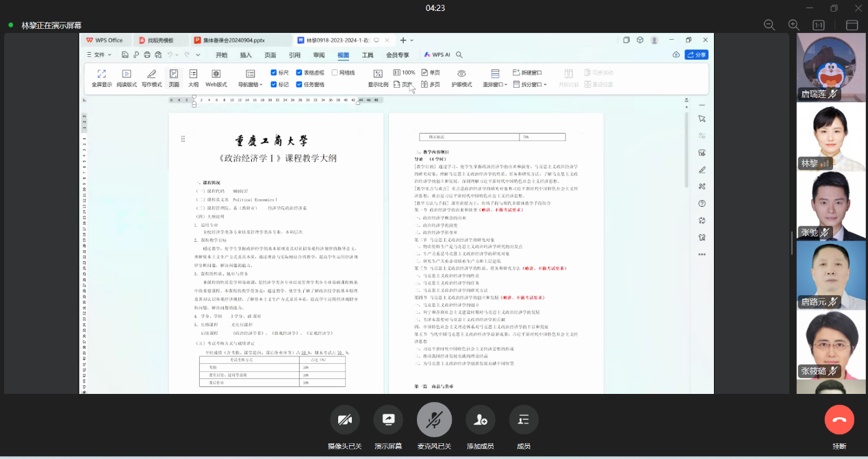Select the 写作模式 writing mode icon
Image resolution: width=868 pixels, height=459 pixels.
point(151,74)
